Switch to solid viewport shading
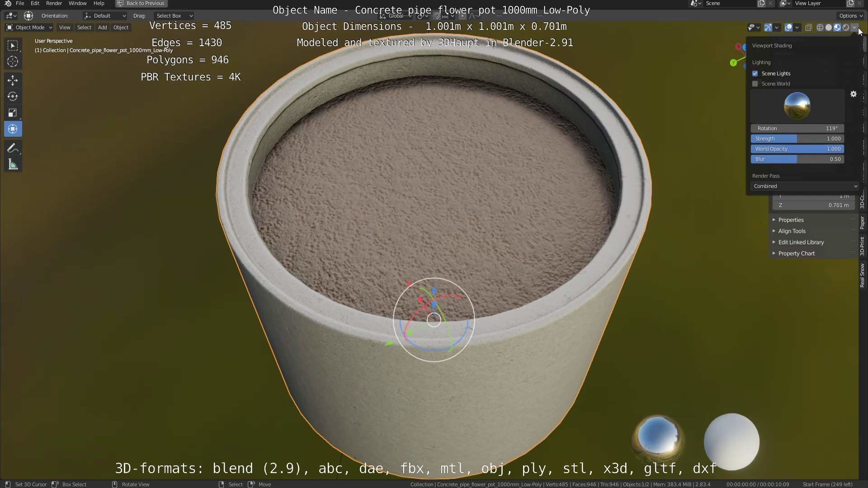The width and height of the screenshot is (868, 488). [x=829, y=28]
